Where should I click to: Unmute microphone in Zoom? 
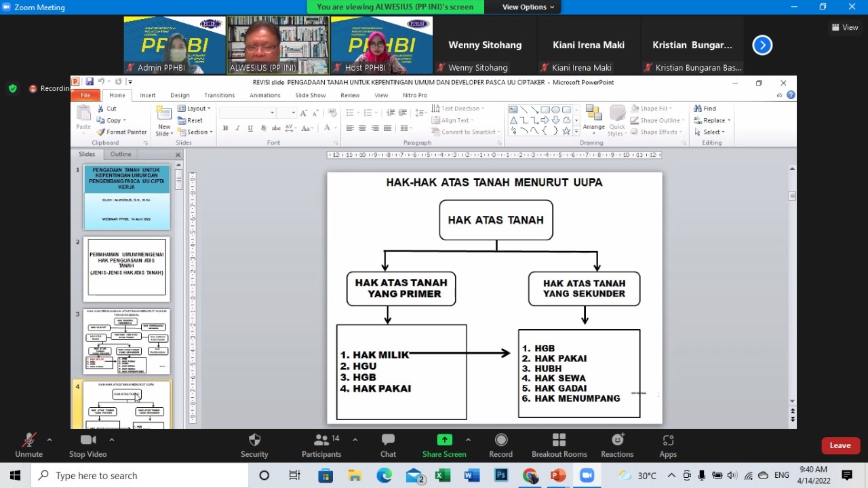(x=28, y=445)
